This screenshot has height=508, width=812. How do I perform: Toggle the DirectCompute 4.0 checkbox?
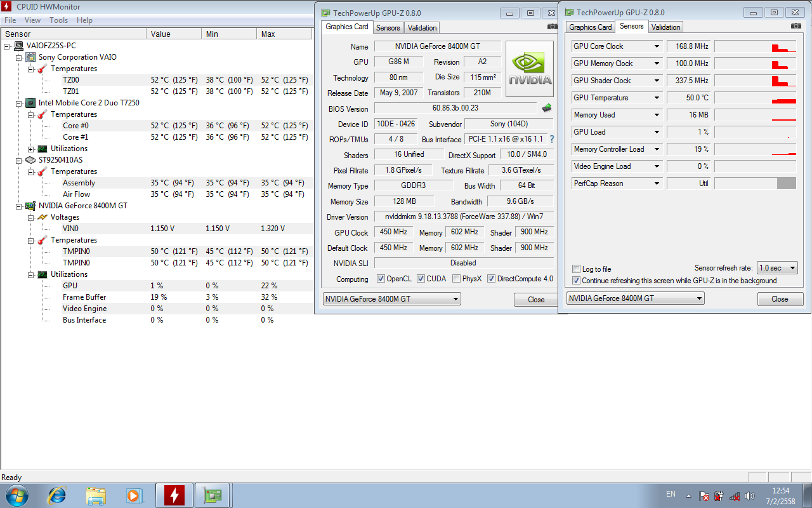492,279
